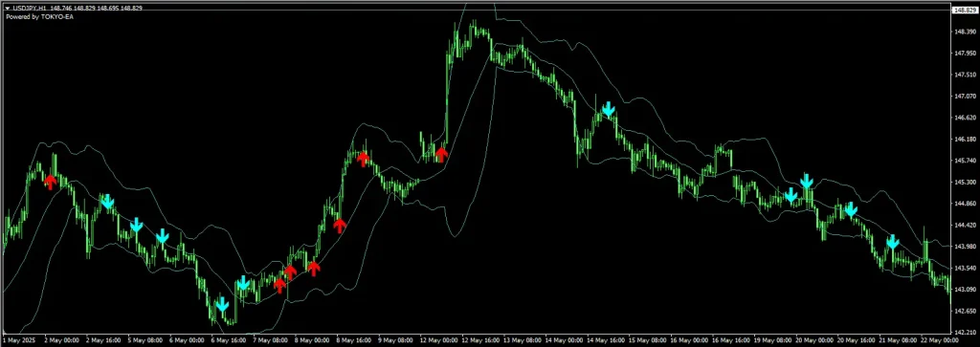The width and height of the screenshot is (980, 347).
Task: Click the '6 May 16:00' time axis label
Action: pyautogui.click(x=228, y=340)
